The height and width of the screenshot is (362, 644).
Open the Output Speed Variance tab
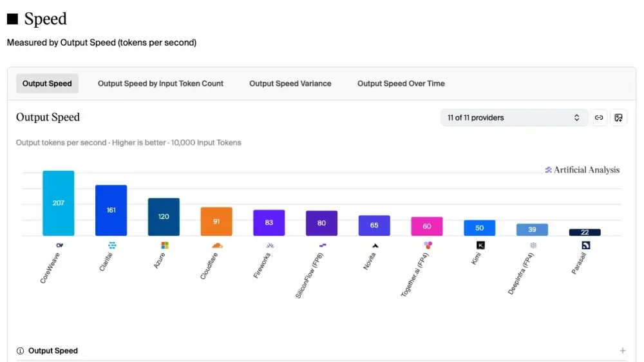[290, 83]
